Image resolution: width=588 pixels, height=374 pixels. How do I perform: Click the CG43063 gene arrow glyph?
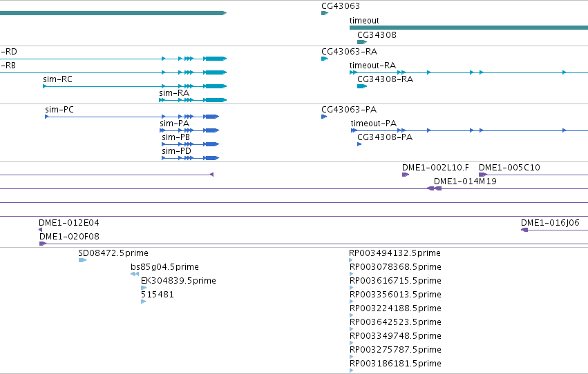tap(325, 13)
